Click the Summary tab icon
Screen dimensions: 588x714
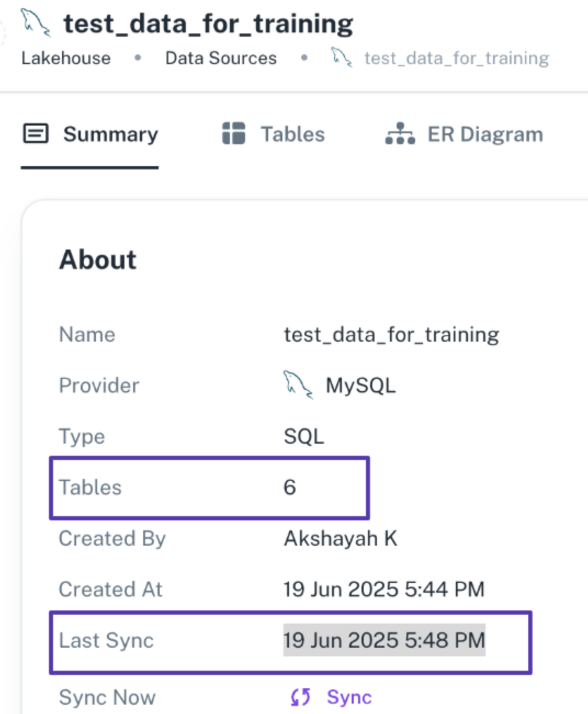[x=36, y=134]
